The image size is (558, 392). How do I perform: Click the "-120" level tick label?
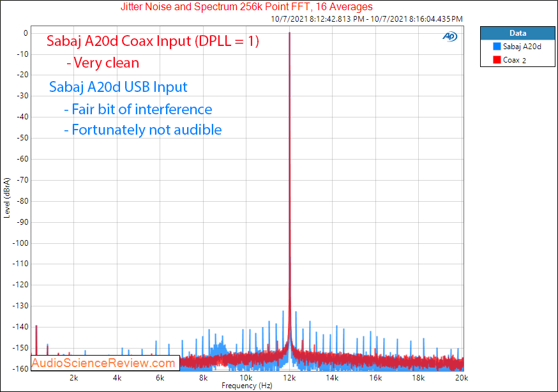click(x=20, y=285)
